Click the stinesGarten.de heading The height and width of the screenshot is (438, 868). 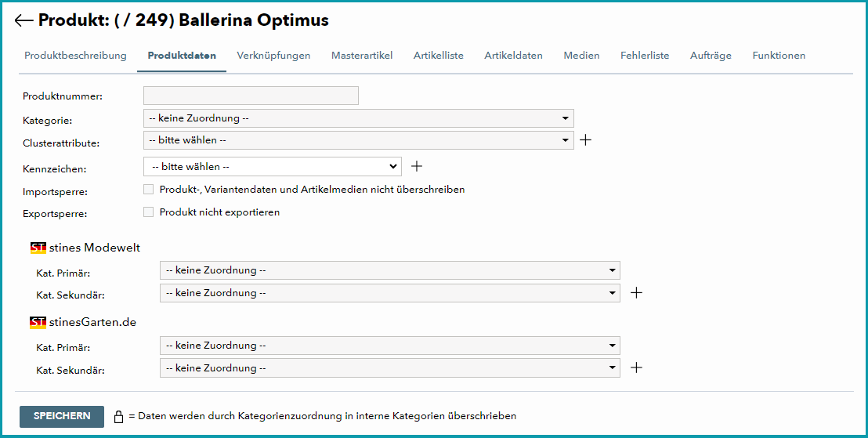click(x=92, y=322)
